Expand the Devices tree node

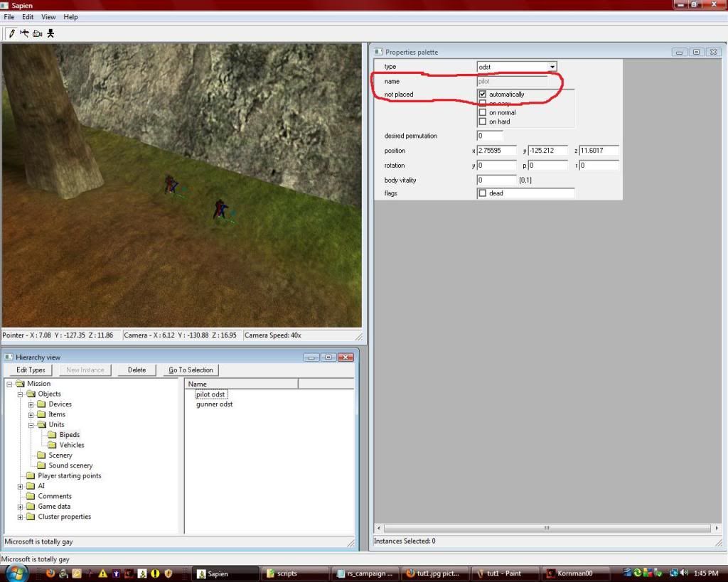[31, 404]
